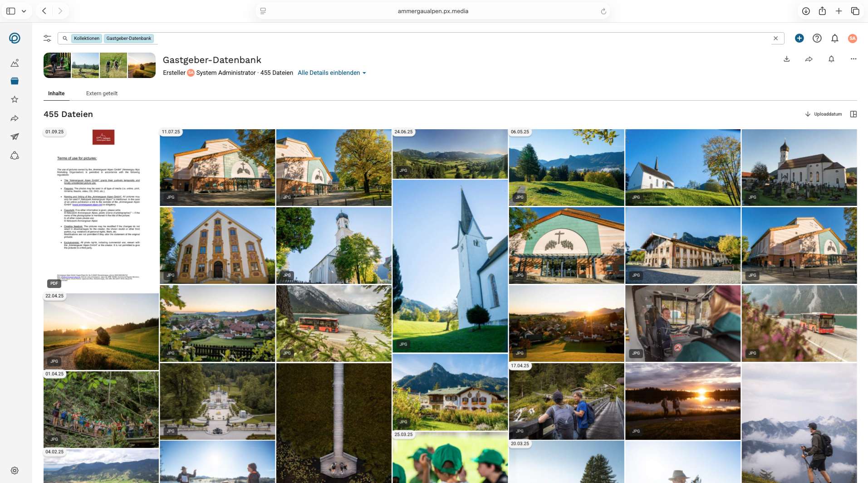Toggle the grid layout view button
The image size is (868, 483).
click(853, 114)
